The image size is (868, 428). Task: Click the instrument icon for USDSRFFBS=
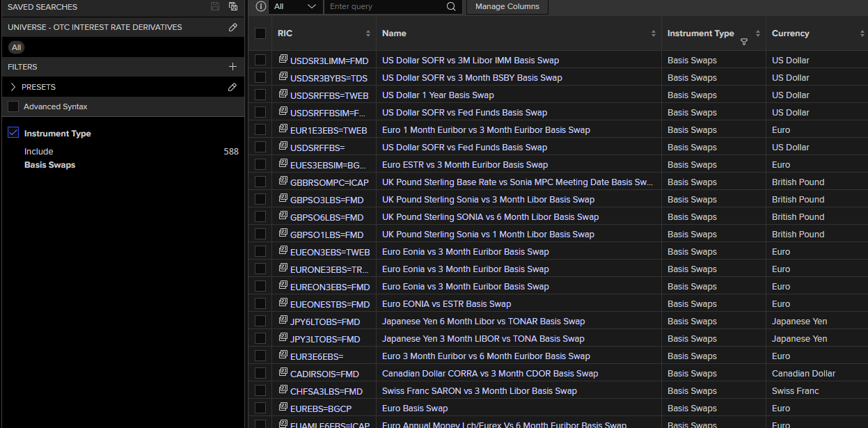pos(283,147)
